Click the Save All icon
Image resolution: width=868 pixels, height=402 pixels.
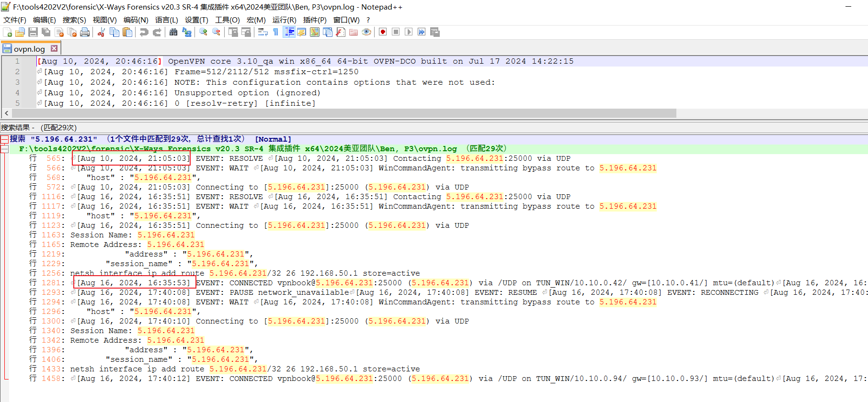point(46,32)
